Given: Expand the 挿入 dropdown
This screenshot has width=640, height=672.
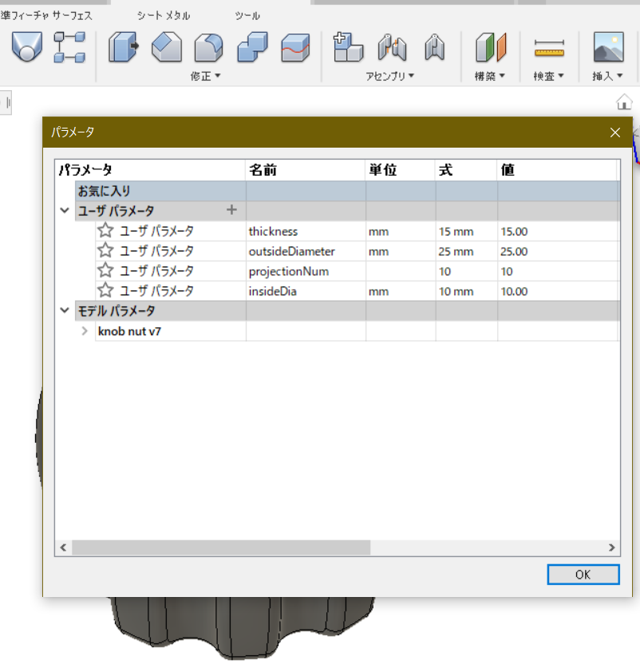Looking at the screenshot, I should tap(607, 77).
